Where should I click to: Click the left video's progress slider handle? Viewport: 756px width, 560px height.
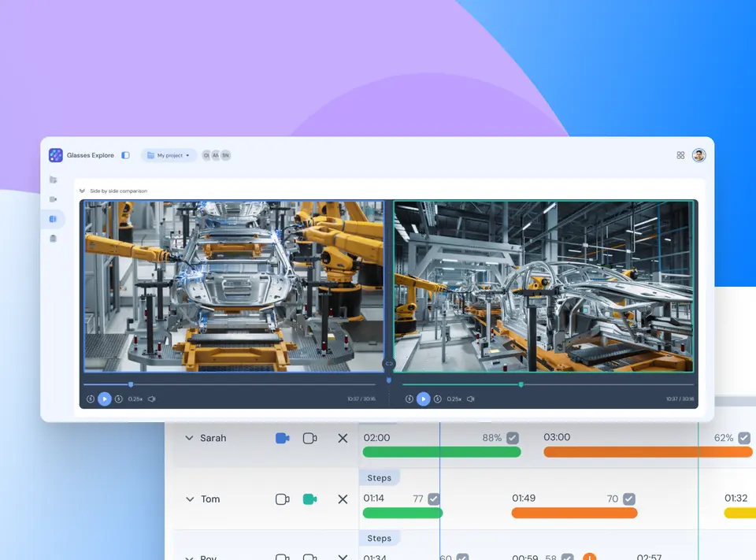[x=131, y=384]
